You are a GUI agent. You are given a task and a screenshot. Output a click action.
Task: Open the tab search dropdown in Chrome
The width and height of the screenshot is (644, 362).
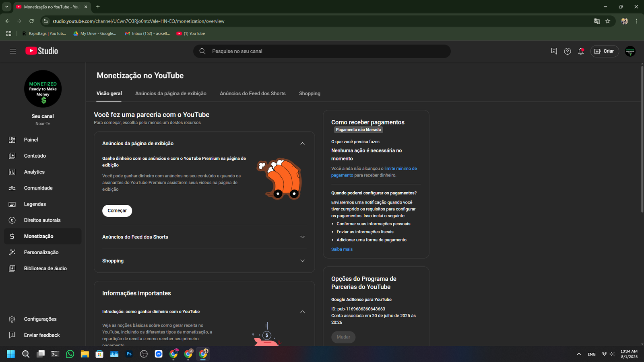click(x=6, y=7)
